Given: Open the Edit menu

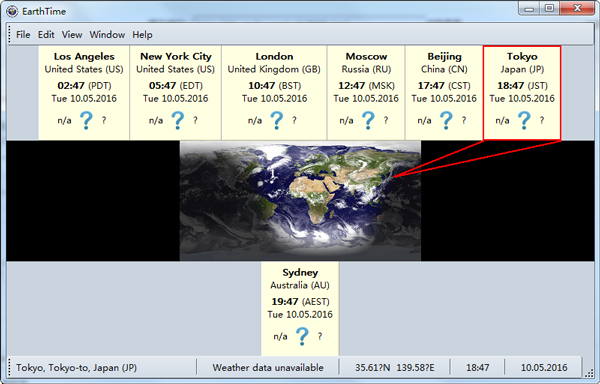Looking at the screenshot, I should coord(46,35).
